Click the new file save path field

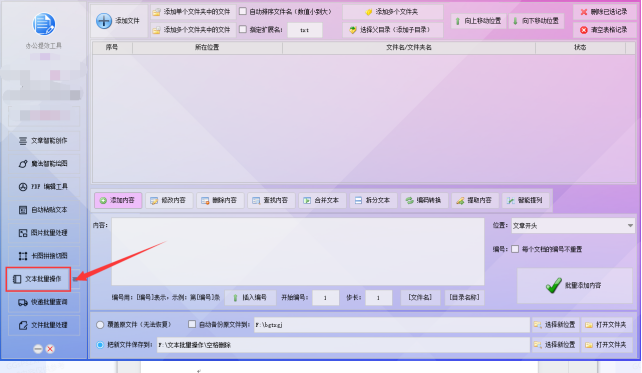coord(343,345)
